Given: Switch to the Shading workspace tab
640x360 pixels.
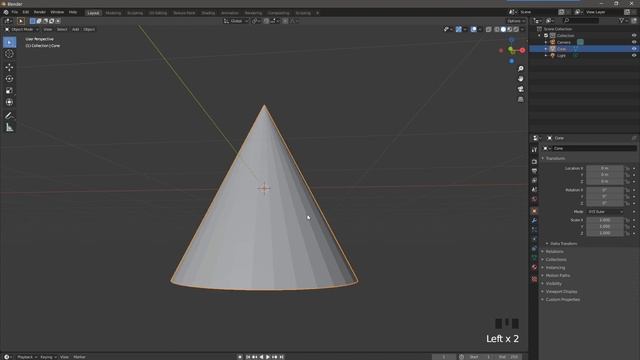Looking at the screenshot, I should (208, 13).
